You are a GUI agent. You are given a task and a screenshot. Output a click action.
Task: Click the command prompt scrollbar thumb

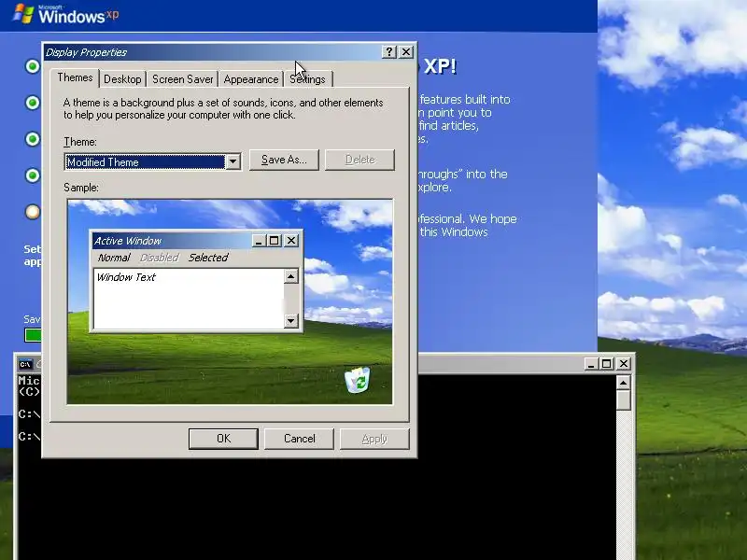click(x=624, y=400)
